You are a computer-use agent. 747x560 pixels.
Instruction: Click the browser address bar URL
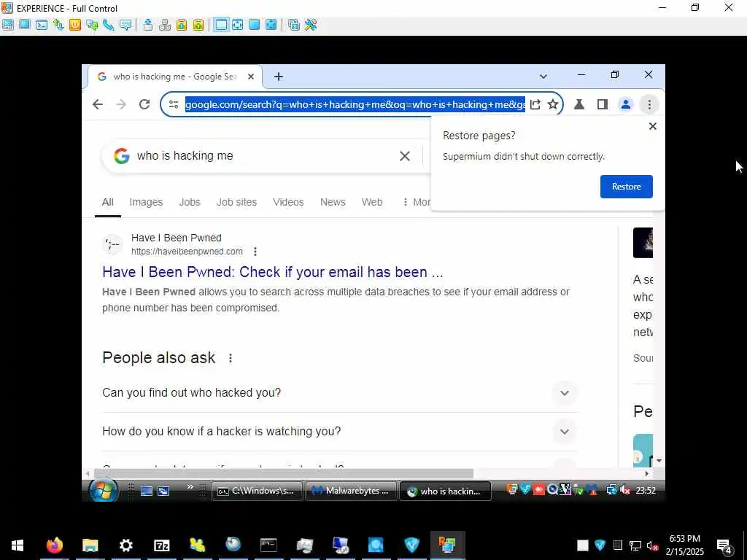(355, 104)
